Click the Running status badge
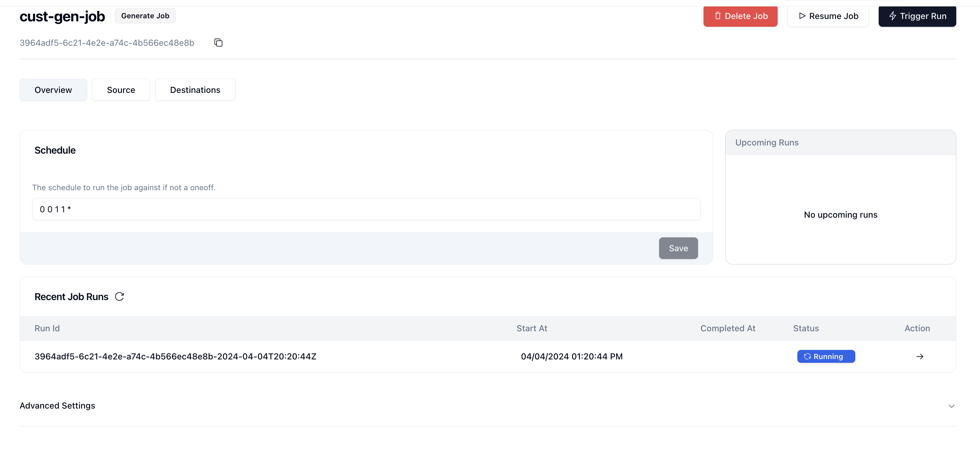 pos(826,357)
